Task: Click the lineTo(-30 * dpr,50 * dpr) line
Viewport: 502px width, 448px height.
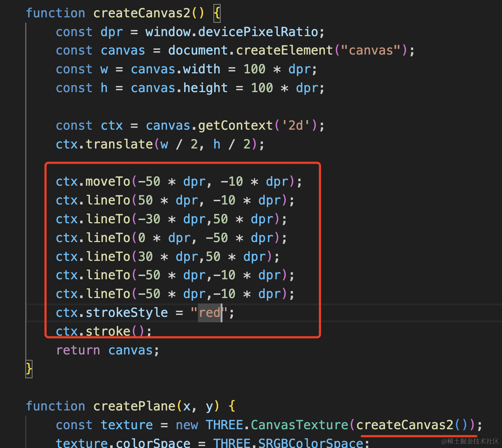Action: [x=172, y=219]
